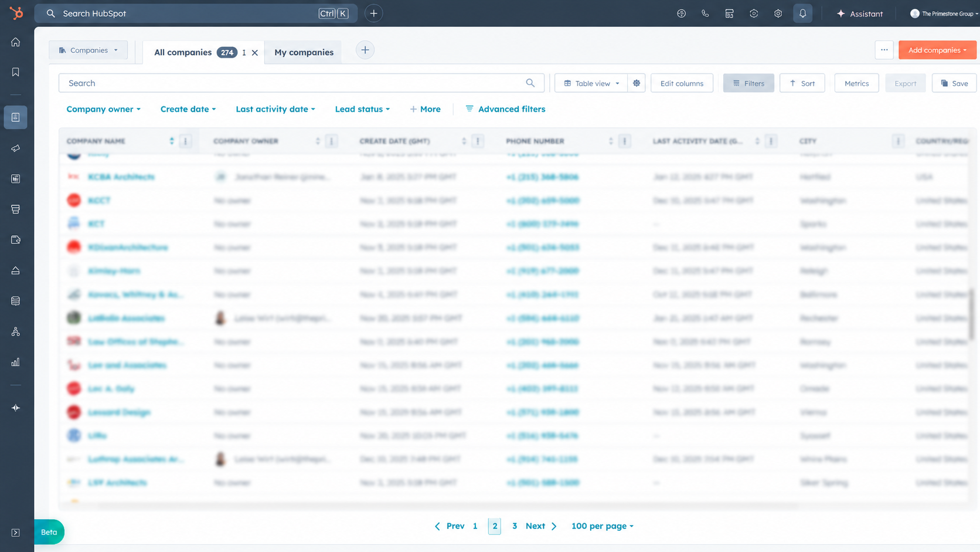This screenshot has width=980, height=552.
Task: Go to page 1
Action: coord(475,526)
